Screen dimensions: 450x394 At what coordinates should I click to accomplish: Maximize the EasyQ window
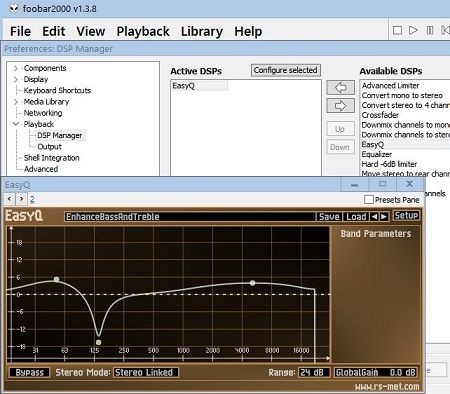pos(382,184)
